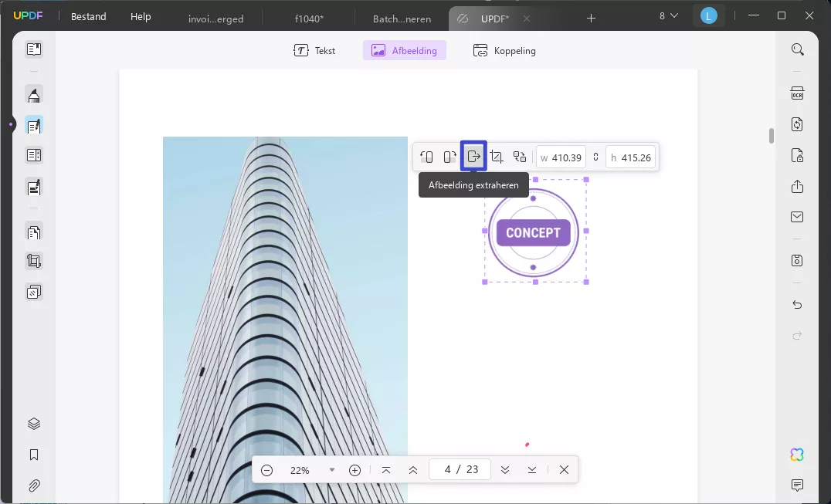Click the Replace image icon
831x504 pixels.
point(520,157)
